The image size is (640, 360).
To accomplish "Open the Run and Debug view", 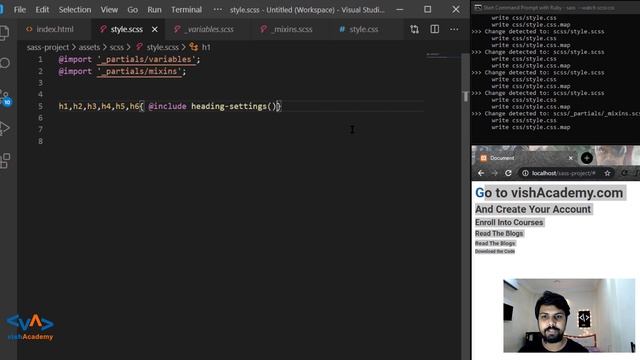I will pos(4,128).
